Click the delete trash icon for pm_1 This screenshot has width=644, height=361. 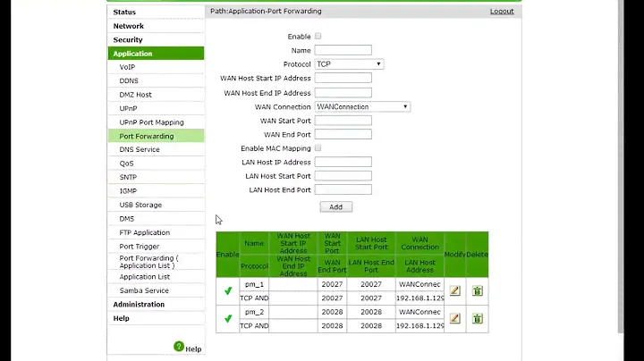[x=478, y=290]
